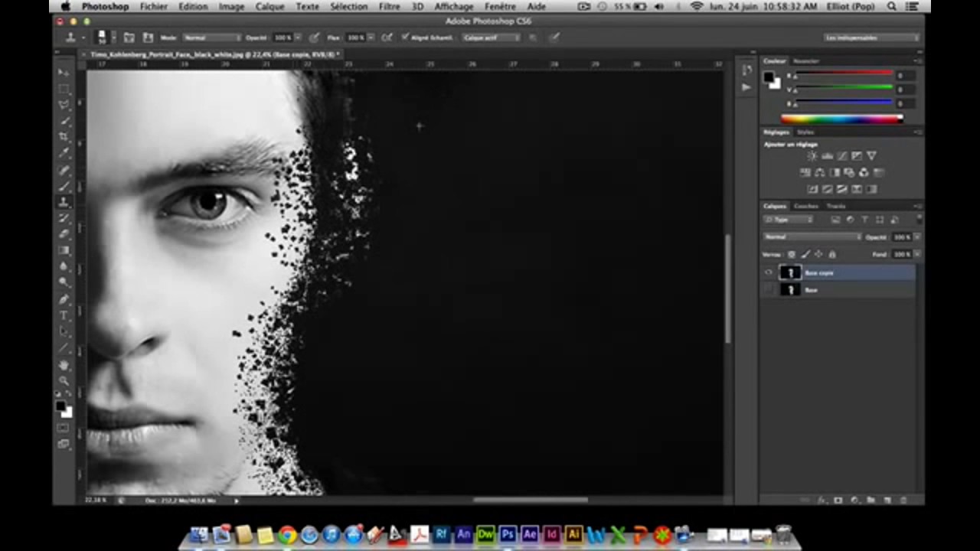Image resolution: width=980 pixels, height=551 pixels.
Task: Toggle lock all on layer
Action: click(x=832, y=254)
